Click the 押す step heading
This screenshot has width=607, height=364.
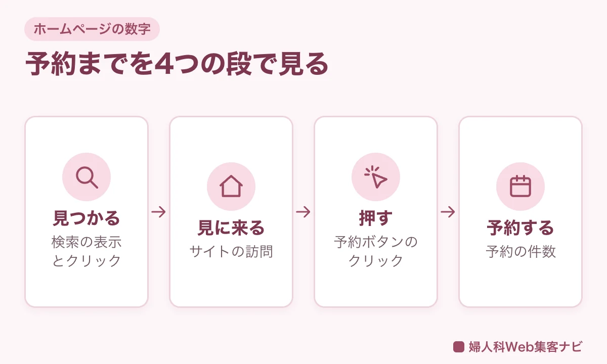coord(376,218)
